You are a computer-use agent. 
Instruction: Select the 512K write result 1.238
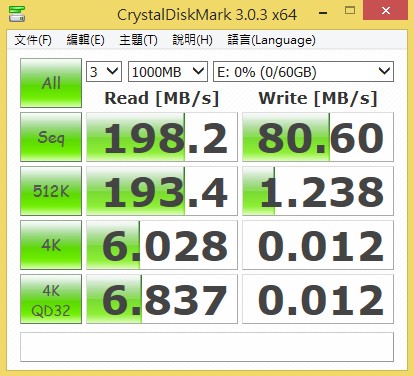point(318,191)
